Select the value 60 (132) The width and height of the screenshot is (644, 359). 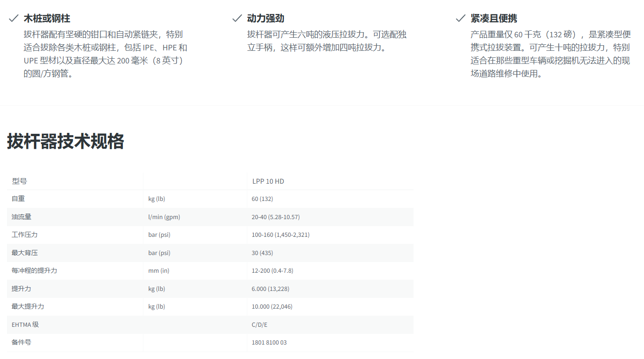pos(263,199)
